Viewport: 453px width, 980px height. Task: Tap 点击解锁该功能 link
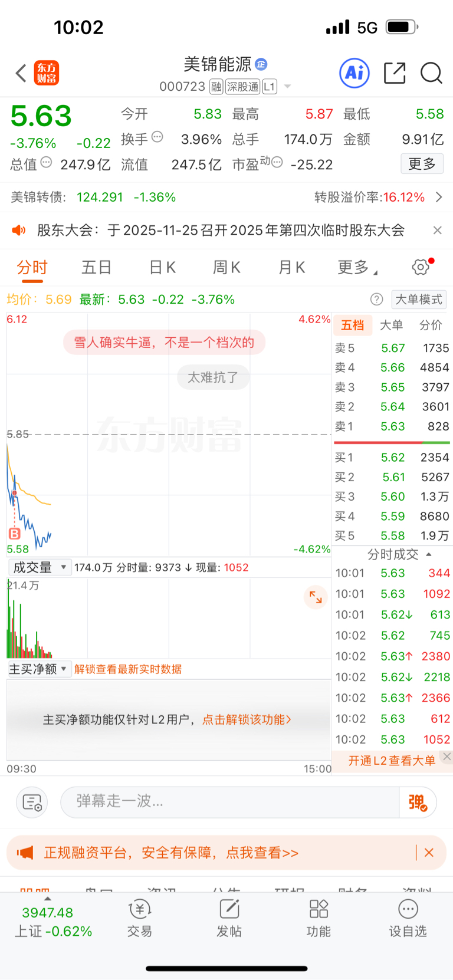tap(247, 719)
